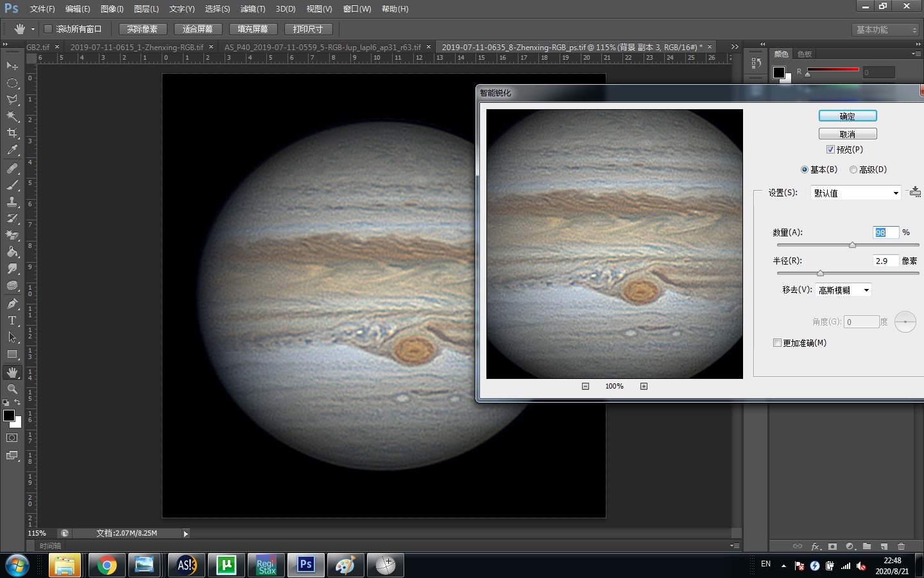Change screen mode icon in toolbox
924x578 pixels.
[x=12, y=455]
